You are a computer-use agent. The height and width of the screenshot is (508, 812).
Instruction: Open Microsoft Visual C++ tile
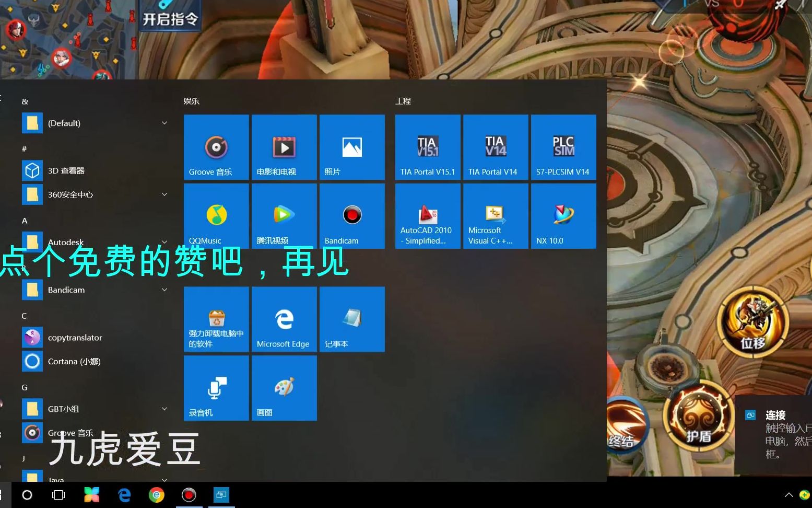click(x=496, y=216)
